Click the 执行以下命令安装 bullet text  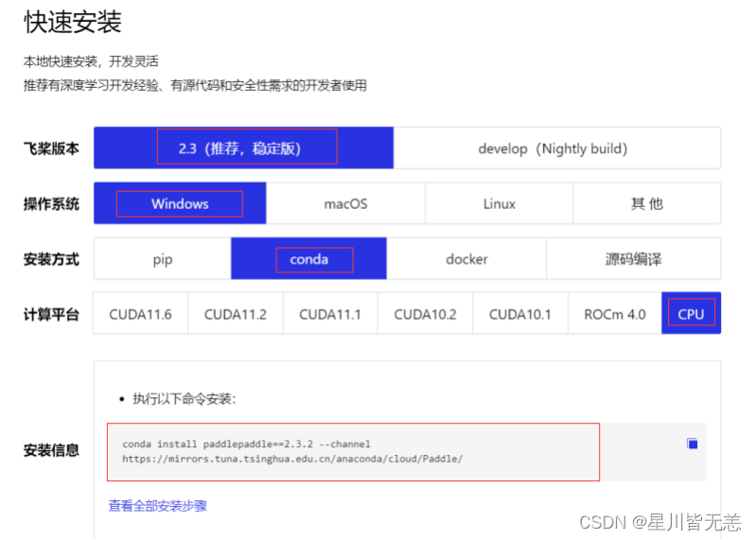185,399
